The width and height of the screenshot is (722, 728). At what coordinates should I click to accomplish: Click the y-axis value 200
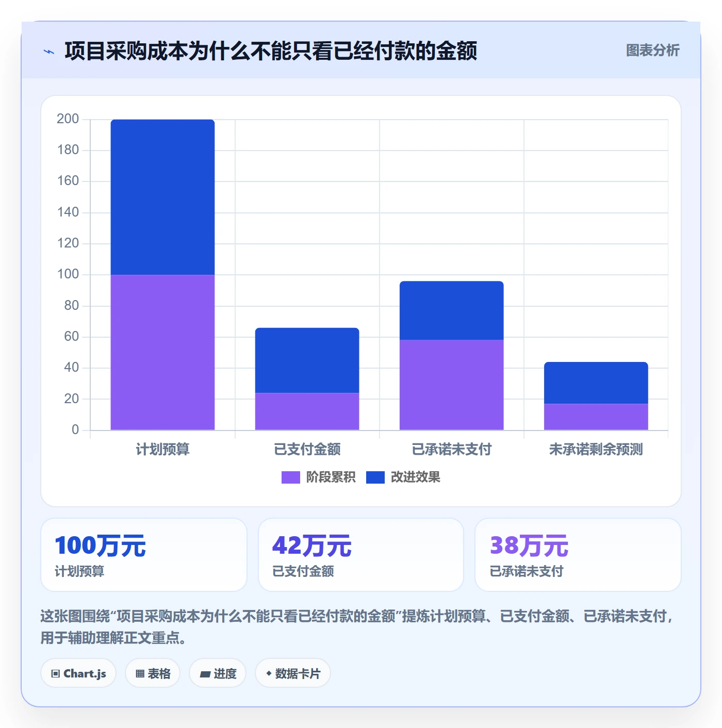[68, 119]
